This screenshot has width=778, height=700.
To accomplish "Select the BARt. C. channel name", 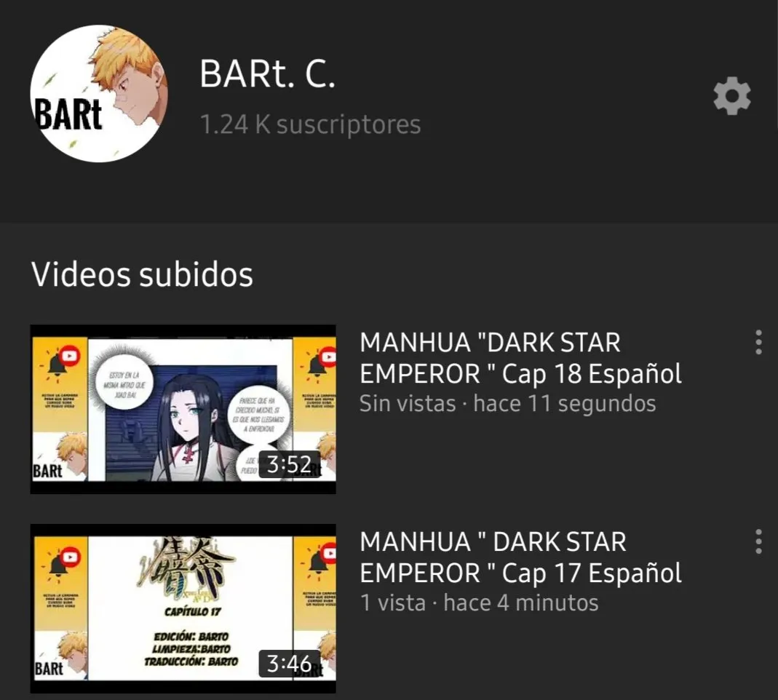I will [267, 74].
